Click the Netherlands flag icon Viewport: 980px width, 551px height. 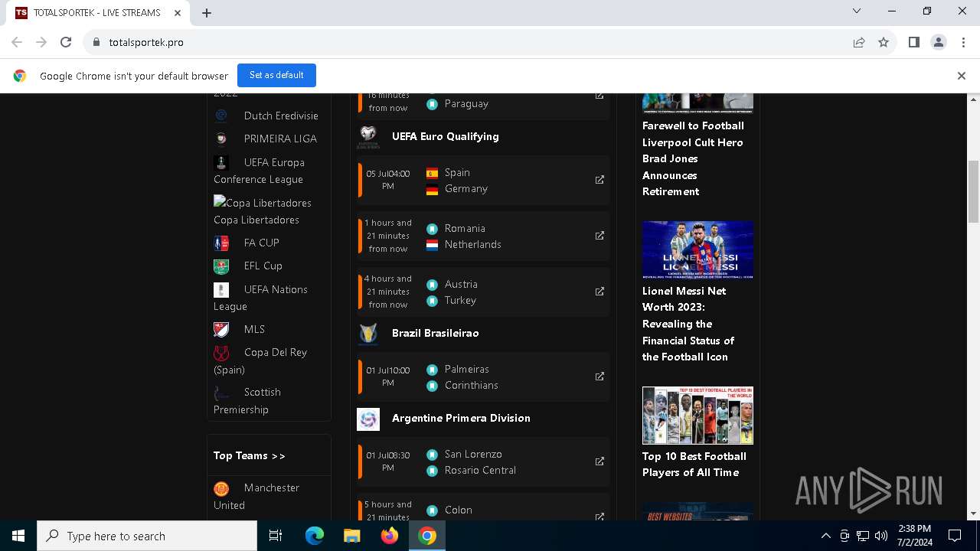(x=432, y=245)
